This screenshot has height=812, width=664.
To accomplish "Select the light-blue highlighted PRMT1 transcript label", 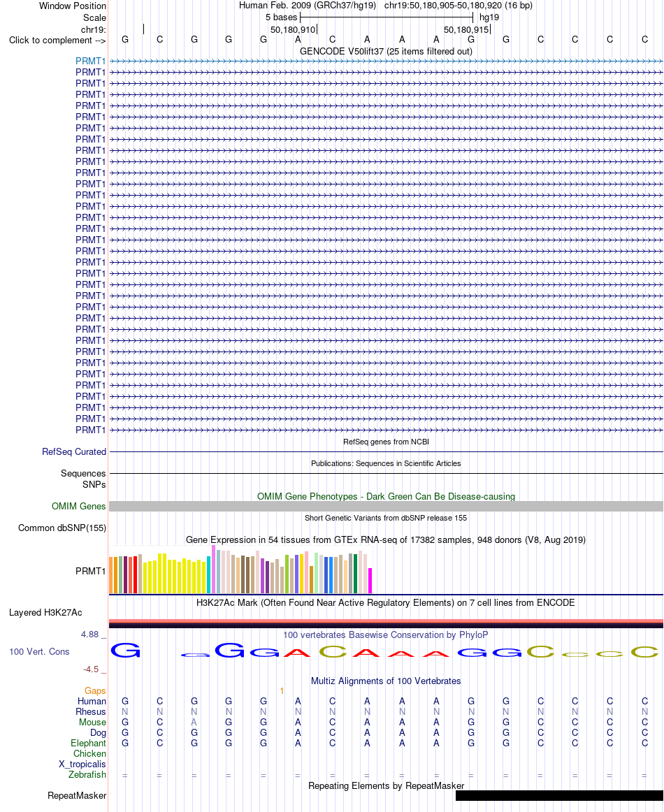I will (91, 61).
